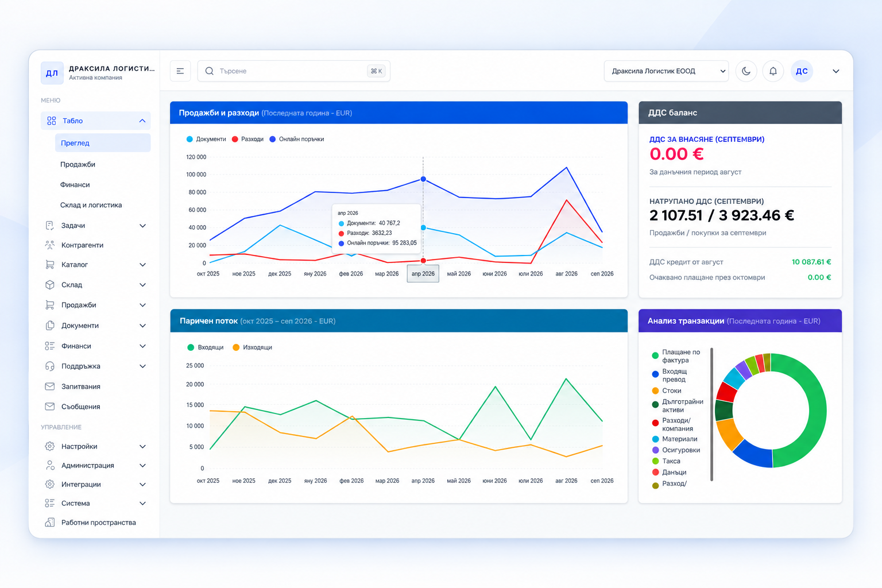Screen dimensions: 882x588
Task: Click the апр 2026 axis label in sales chart
Action: (x=423, y=274)
